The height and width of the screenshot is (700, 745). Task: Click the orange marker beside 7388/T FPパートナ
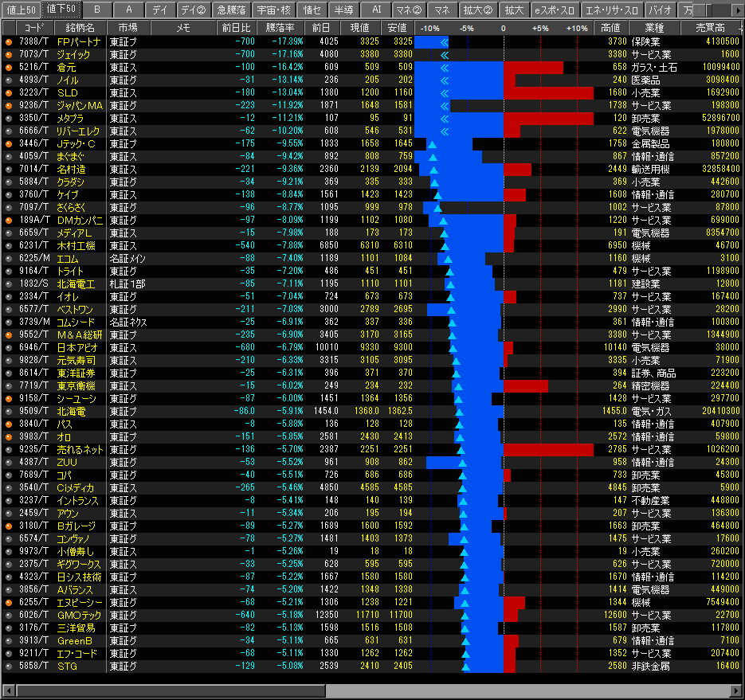click(9, 42)
